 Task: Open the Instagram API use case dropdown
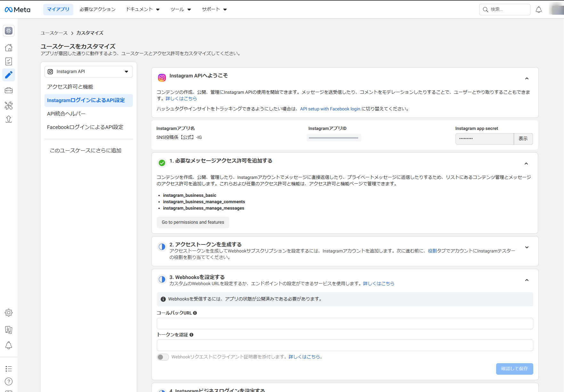point(88,72)
